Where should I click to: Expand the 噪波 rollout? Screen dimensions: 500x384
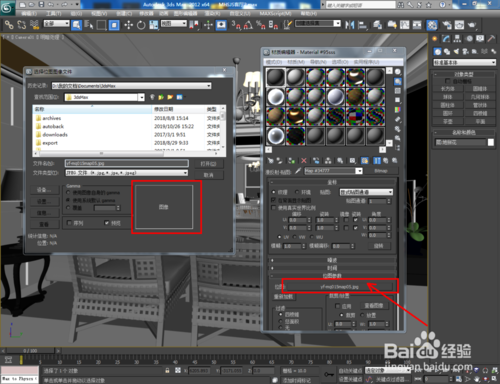(x=332, y=260)
